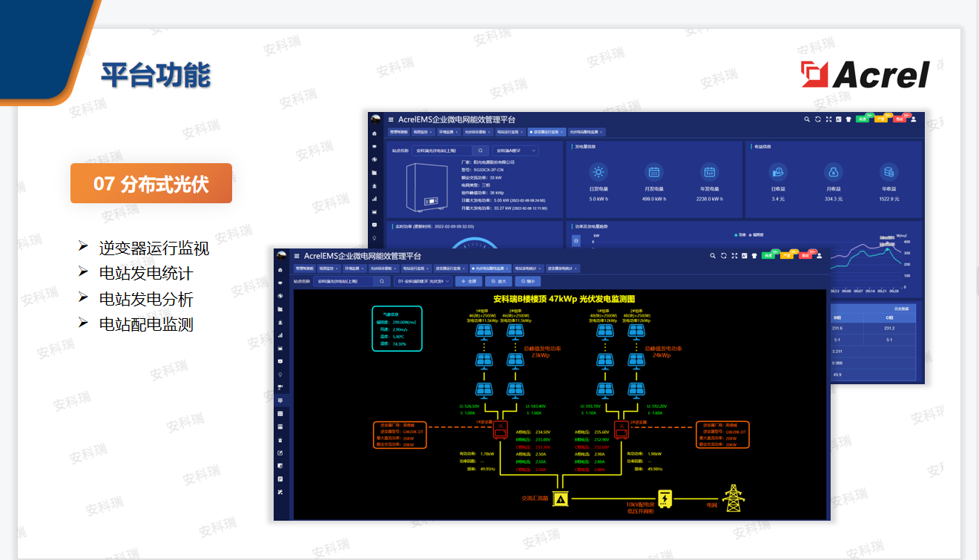Switch to the 环境监测 tab in the front window
Screen dimensions: 979x560
[353, 269]
